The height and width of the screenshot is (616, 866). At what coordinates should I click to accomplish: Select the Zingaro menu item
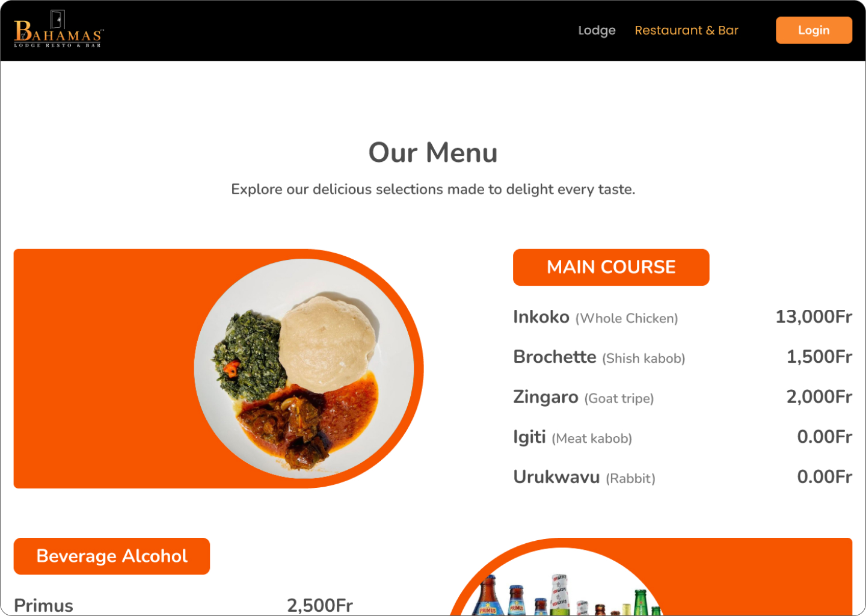(583, 397)
